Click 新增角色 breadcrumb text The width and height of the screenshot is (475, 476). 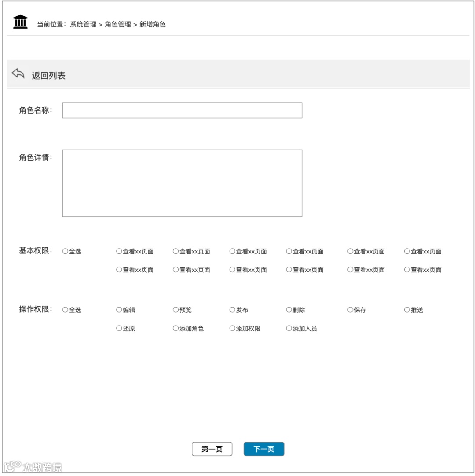pyautogui.click(x=152, y=24)
